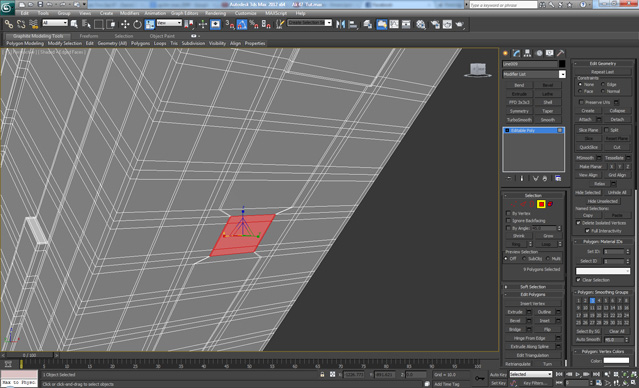Collapse Polygon: Smoothing Groups rollout
Viewport: 639px width, 388px height.
[x=603, y=292]
